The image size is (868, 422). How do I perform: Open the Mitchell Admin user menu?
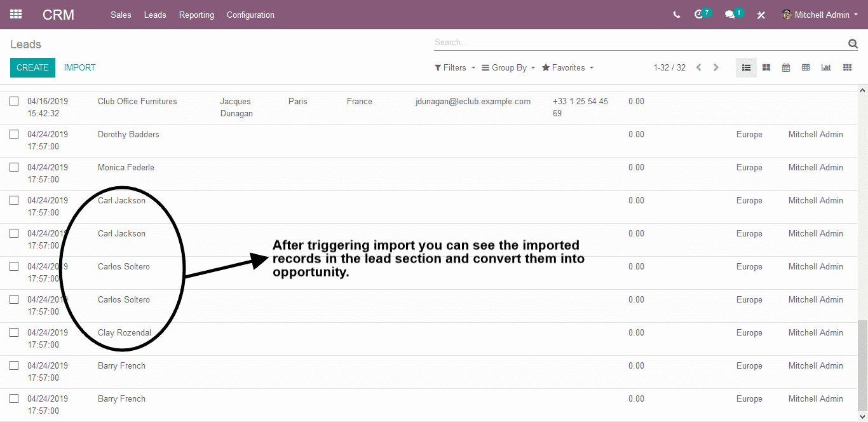point(820,15)
